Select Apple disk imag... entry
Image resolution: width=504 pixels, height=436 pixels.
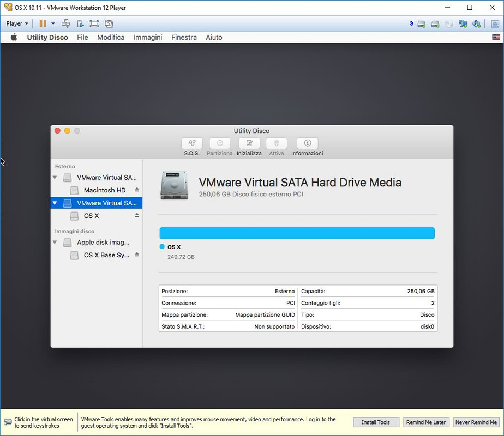(x=96, y=243)
